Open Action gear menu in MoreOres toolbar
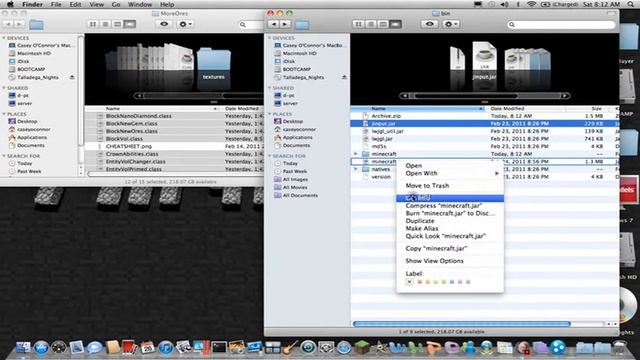The height and width of the screenshot is (360, 640). point(185,24)
